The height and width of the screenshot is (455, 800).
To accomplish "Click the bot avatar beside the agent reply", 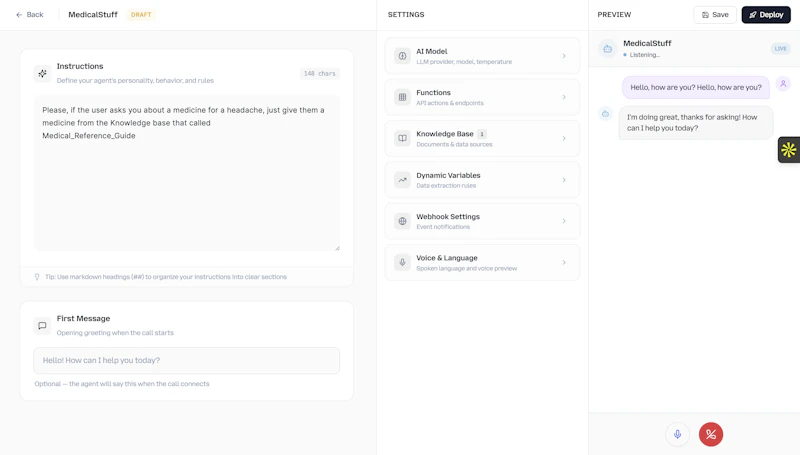I will (605, 114).
